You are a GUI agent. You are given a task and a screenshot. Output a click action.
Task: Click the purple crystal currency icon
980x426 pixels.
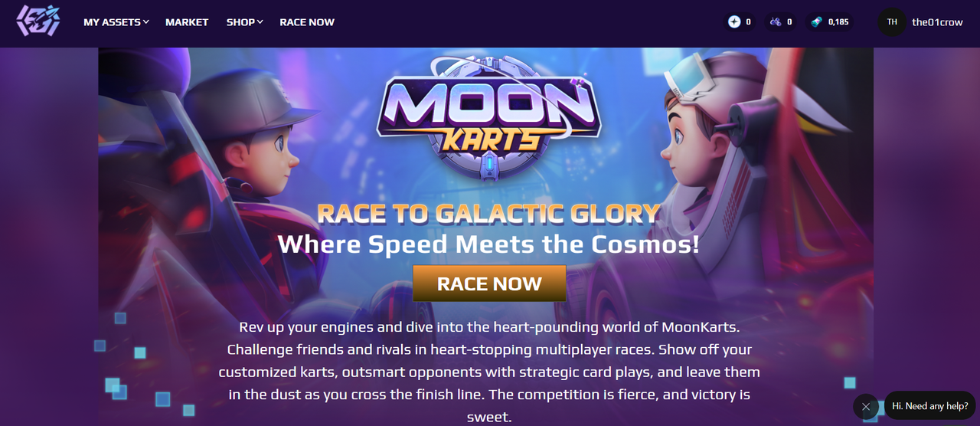click(x=776, y=22)
